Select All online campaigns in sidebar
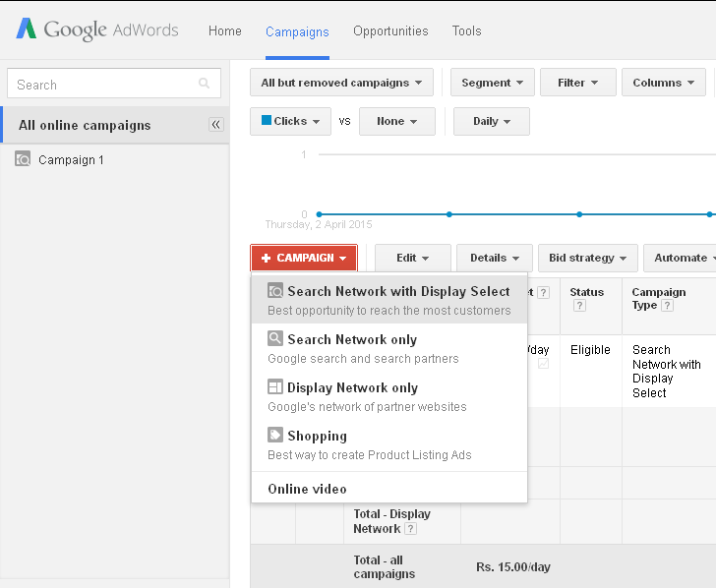Screen dimensions: 716x588 click(x=85, y=125)
